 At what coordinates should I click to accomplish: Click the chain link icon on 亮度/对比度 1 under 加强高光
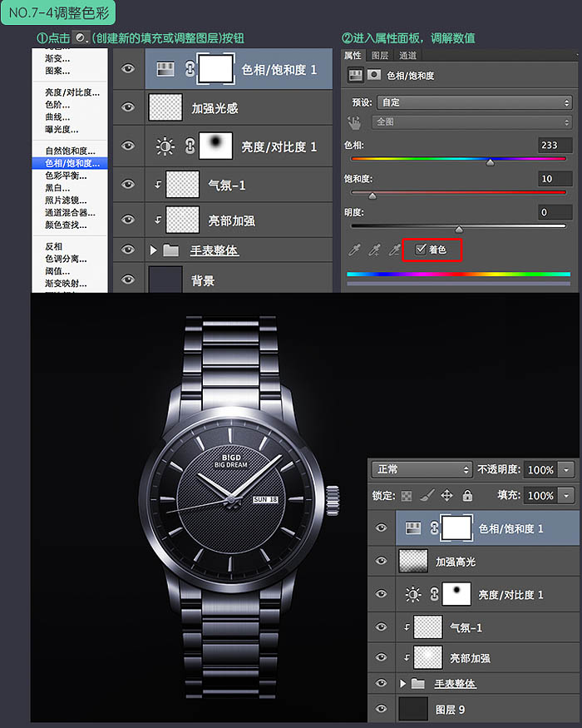point(434,594)
